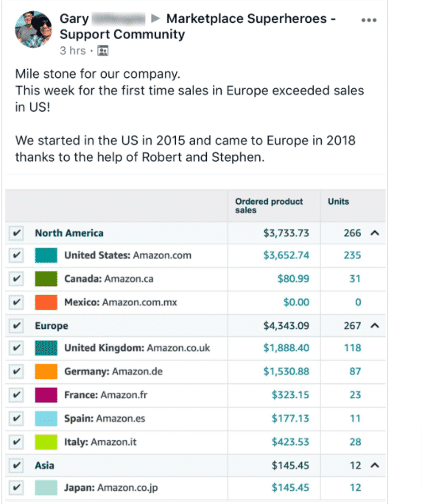The height and width of the screenshot is (504, 422).
Task: Click the arrow icon between name and group
Action: (155, 18)
